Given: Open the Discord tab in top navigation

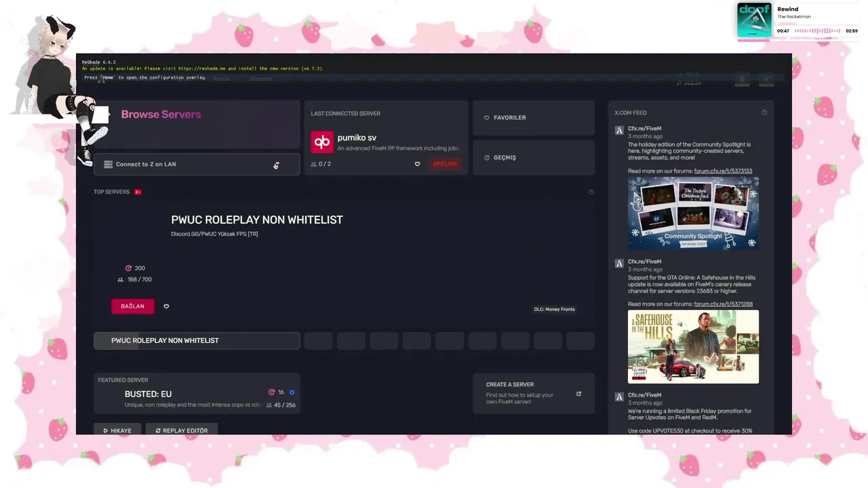Looking at the screenshot, I should click(x=260, y=79).
